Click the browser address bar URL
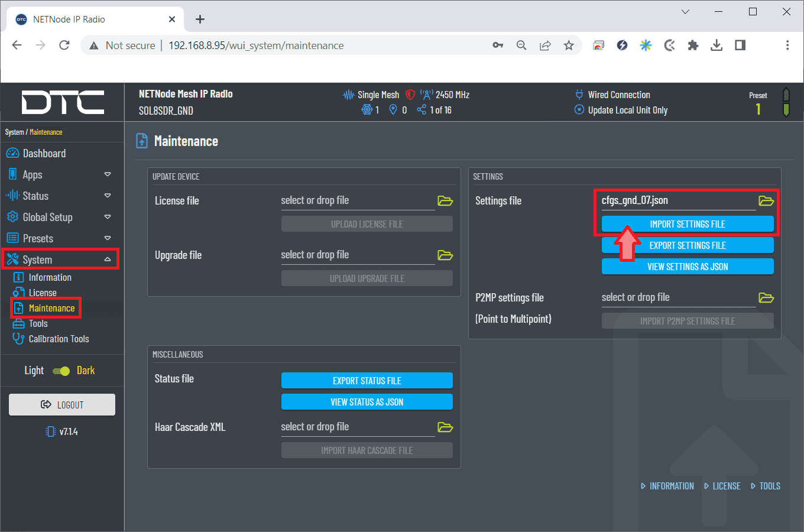 click(x=255, y=46)
